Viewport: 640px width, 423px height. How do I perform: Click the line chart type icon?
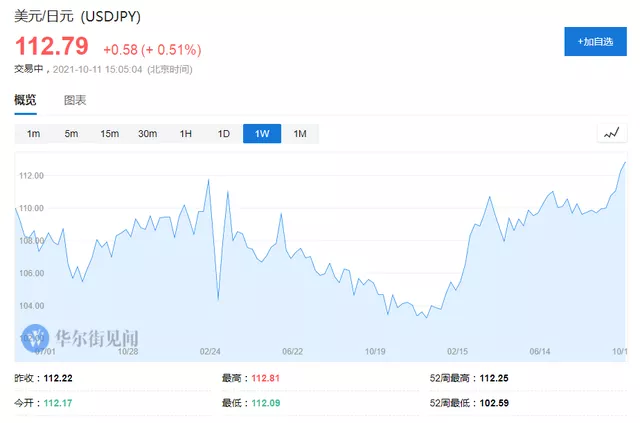pyautogui.click(x=611, y=134)
